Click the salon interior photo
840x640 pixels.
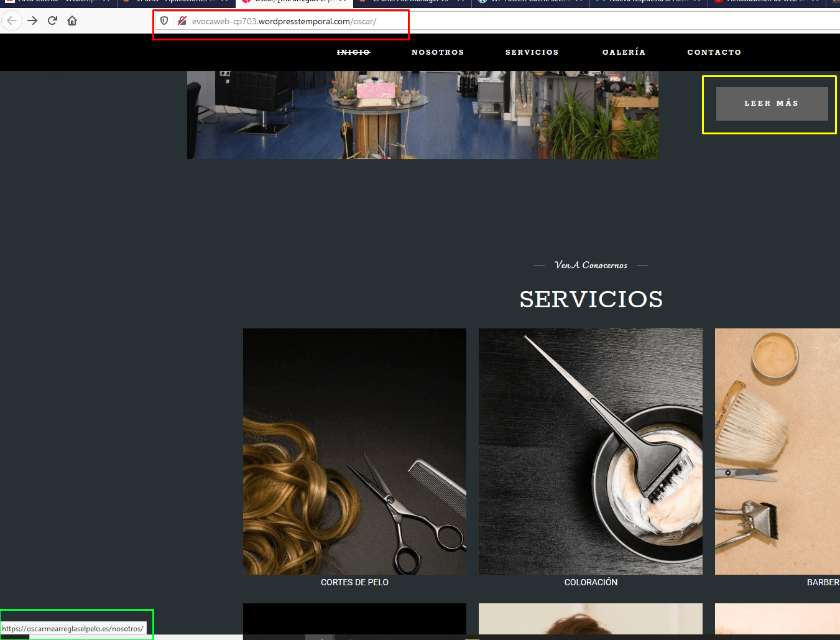click(x=423, y=115)
